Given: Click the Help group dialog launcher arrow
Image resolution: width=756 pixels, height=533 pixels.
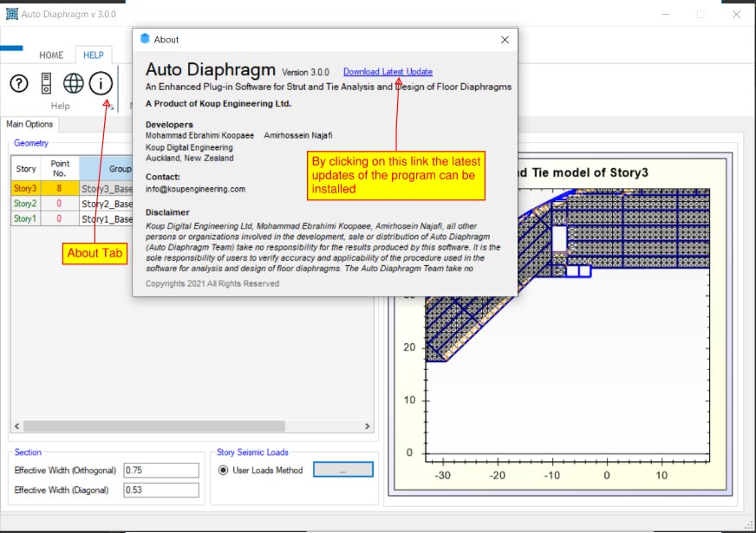Looking at the screenshot, I should pyautogui.click(x=110, y=107).
